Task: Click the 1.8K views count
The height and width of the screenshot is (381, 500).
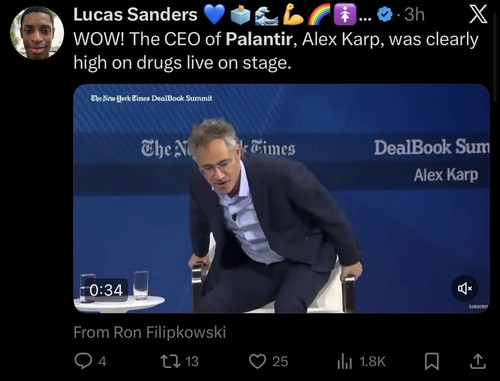Action: (372, 362)
